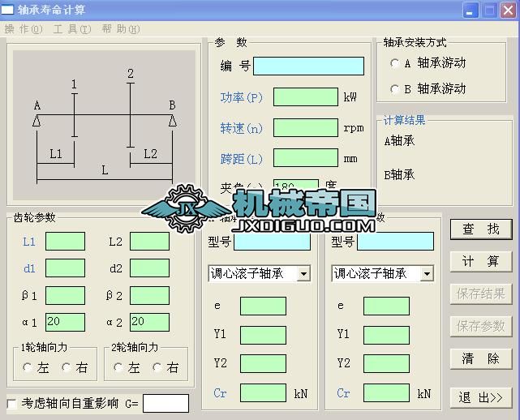Focus the d2 gear parameter field
Screen dimensions: 520x420
click(x=149, y=268)
